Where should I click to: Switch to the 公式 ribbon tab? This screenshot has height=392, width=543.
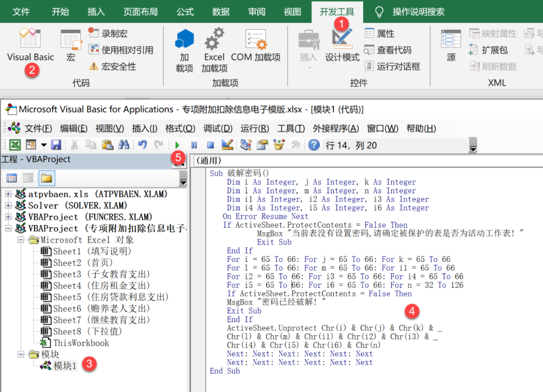185,12
